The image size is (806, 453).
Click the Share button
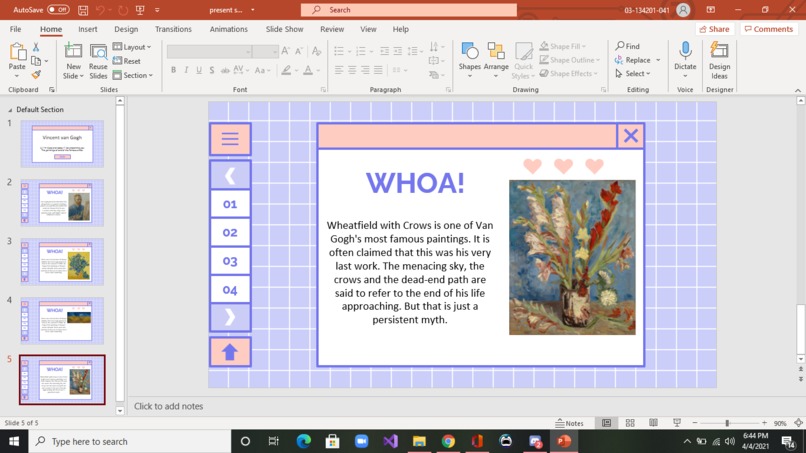(x=715, y=29)
